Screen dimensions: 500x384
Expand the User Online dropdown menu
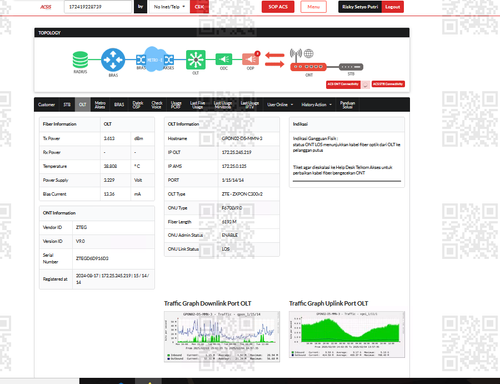coord(280,105)
